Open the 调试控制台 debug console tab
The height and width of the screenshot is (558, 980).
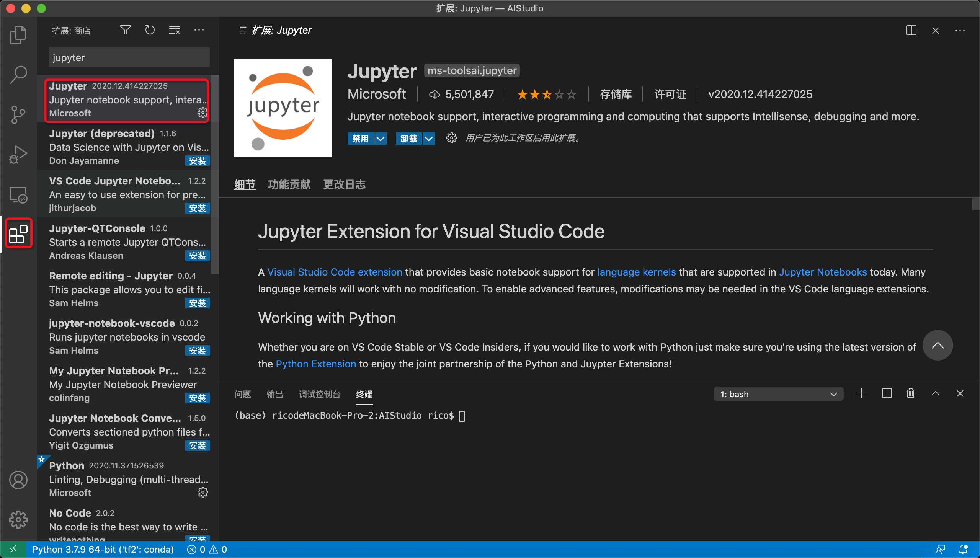tap(320, 394)
